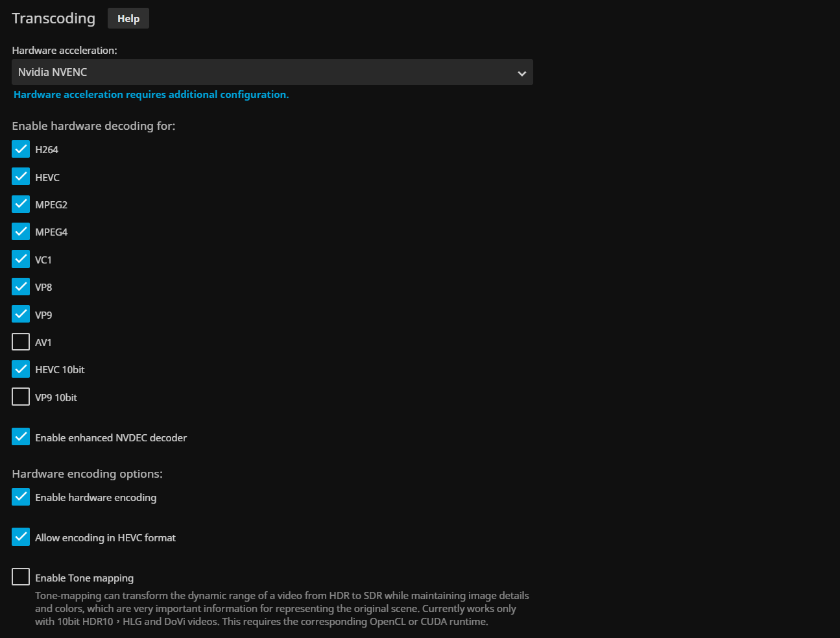
Task: Click the Enable Tone mapping label text
Action: click(x=84, y=578)
